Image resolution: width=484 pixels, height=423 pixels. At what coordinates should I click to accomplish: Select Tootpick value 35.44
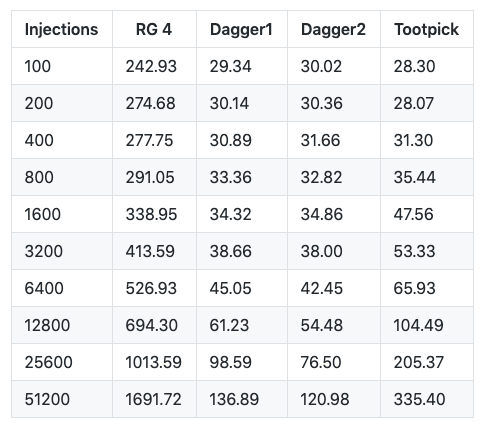(415, 177)
